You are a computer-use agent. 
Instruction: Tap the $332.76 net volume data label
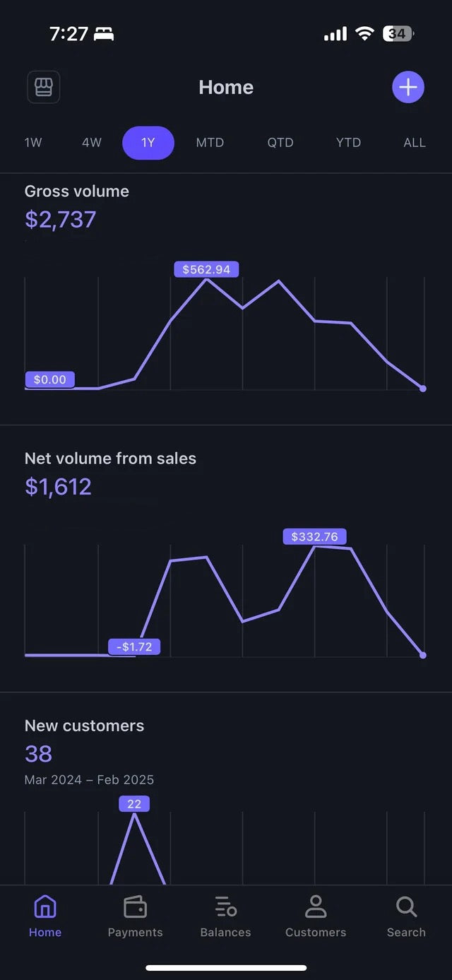[314, 537]
